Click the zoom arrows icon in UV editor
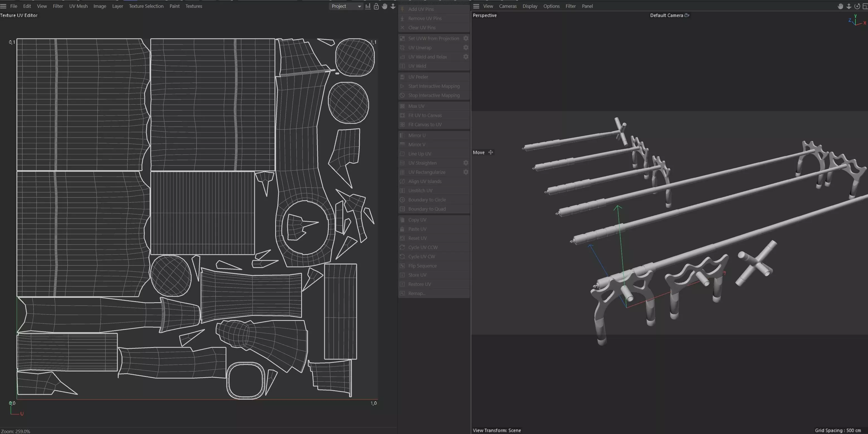This screenshot has height=434, width=868. (393, 6)
